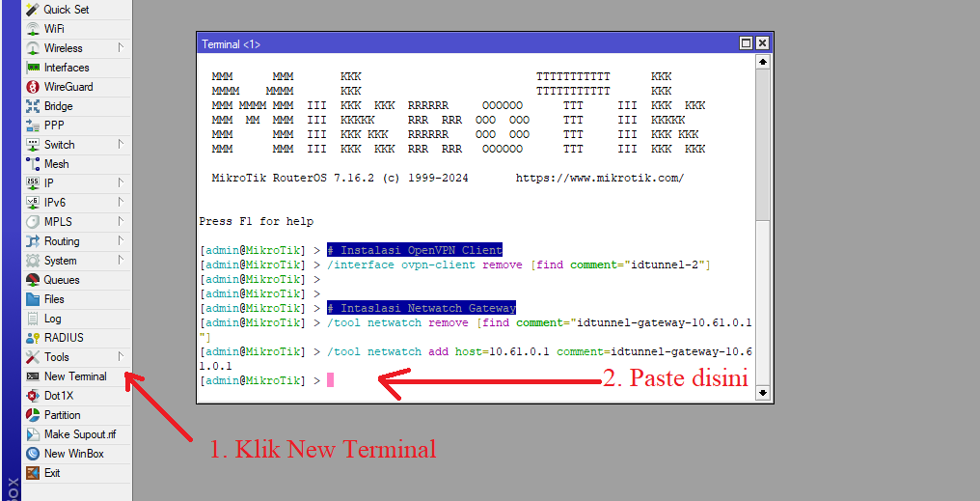Click the Routing icon
Image resolution: width=980 pixels, height=501 pixels.
coord(33,241)
